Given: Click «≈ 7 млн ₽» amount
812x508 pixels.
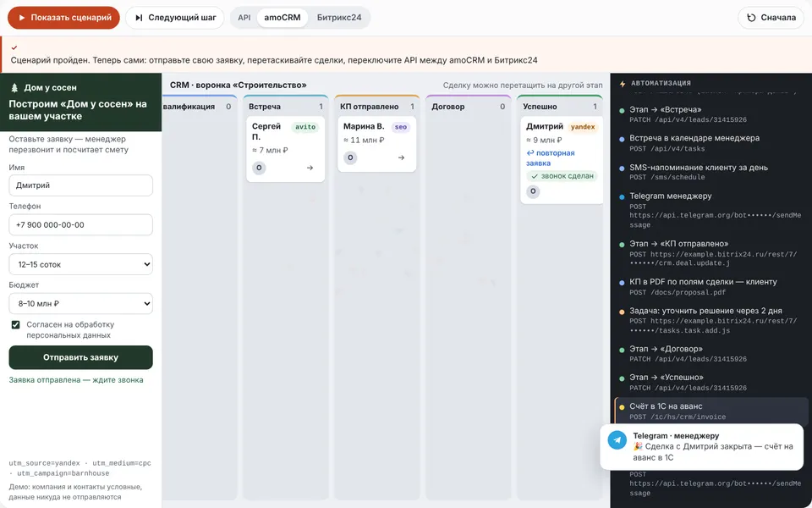Looking at the screenshot, I should (270, 151).
